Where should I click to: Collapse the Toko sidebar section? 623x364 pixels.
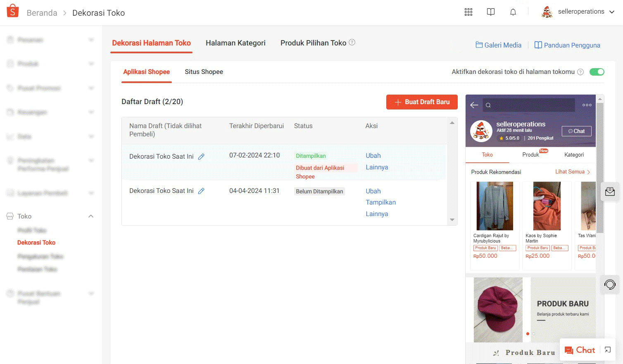(x=90, y=216)
